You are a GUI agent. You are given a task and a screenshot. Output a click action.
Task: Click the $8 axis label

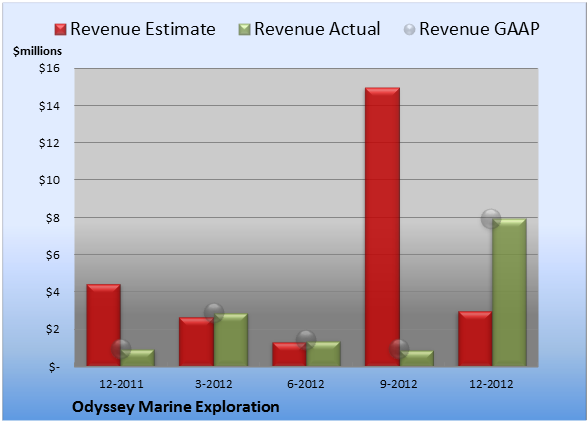tap(53, 218)
